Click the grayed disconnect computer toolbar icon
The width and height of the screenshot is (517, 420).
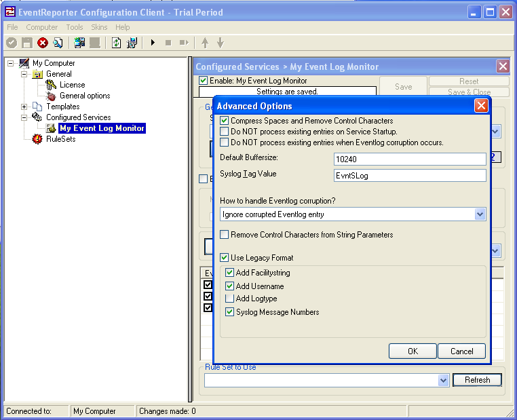(x=95, y=43)
